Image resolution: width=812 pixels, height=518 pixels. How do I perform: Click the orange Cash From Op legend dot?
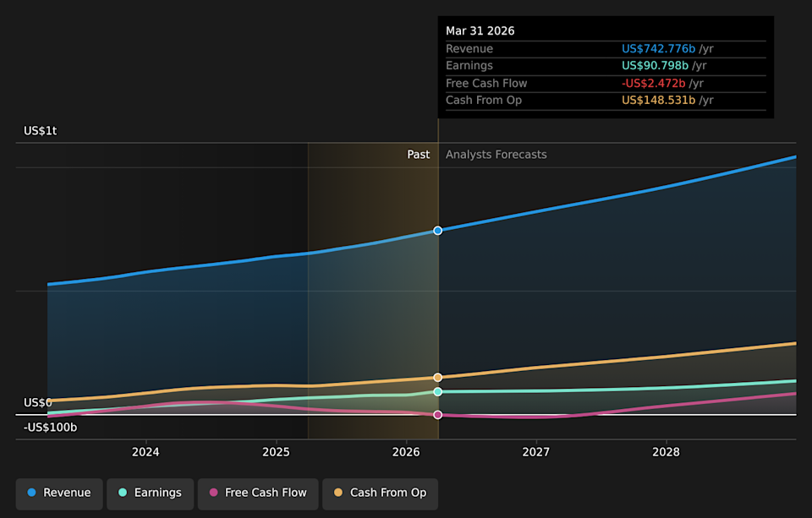(x=338, y=493)
